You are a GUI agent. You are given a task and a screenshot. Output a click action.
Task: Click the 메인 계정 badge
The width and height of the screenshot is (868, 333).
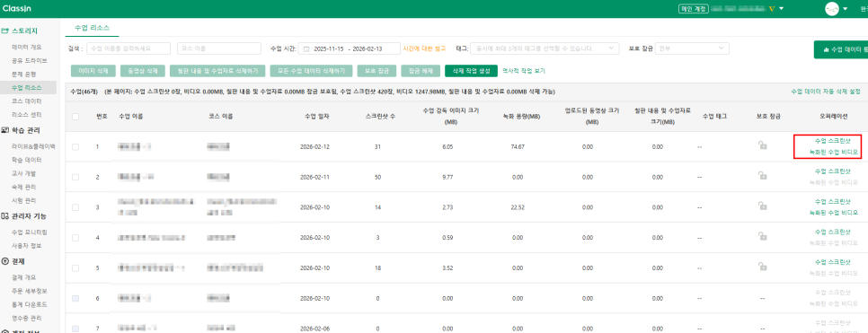pos(694,9)
